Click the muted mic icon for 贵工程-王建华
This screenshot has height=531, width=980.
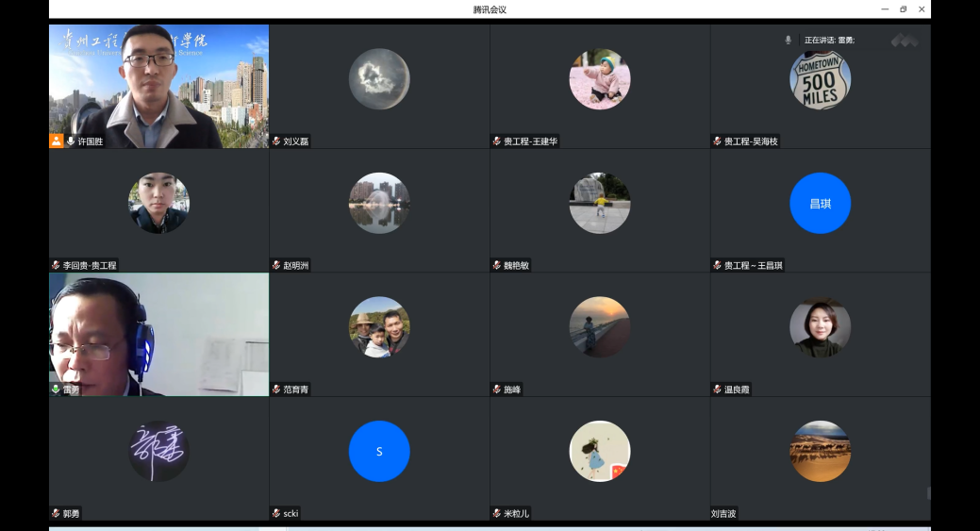click(497, 141)
